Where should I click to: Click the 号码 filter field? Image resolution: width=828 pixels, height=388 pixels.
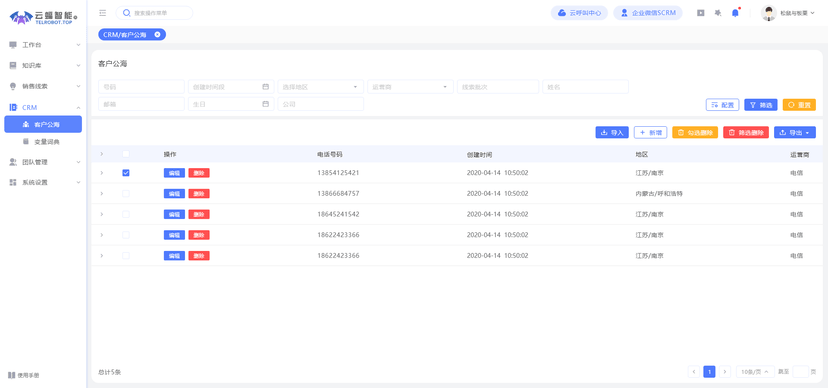pyautogui.click(x=142, y=87)
